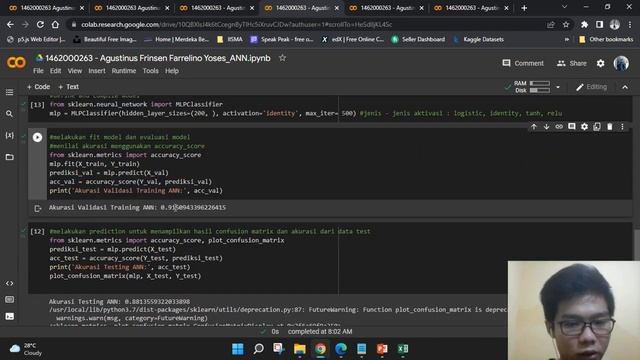
Task: Move the cell down with the arrow icon
Action: tap(546, 127)
